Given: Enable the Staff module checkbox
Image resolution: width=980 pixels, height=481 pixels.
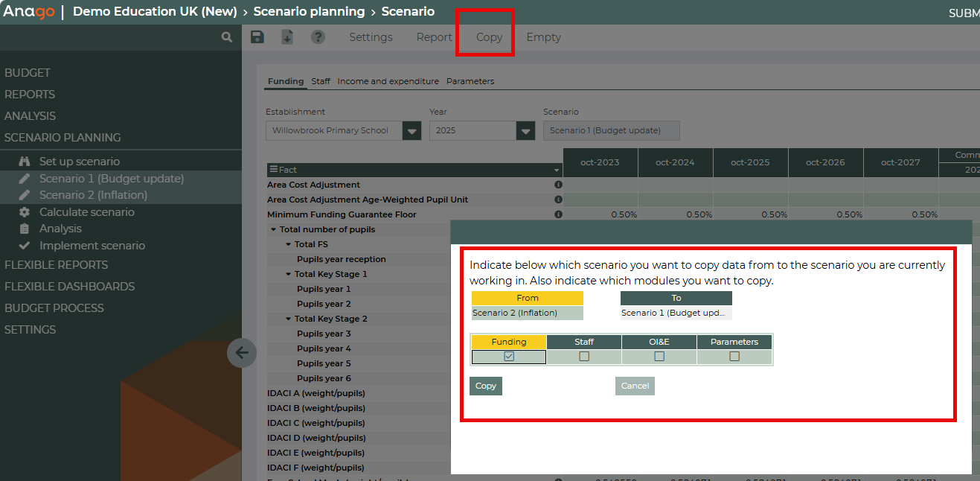Looking at the screenshot, I should (x=584, y=357).
